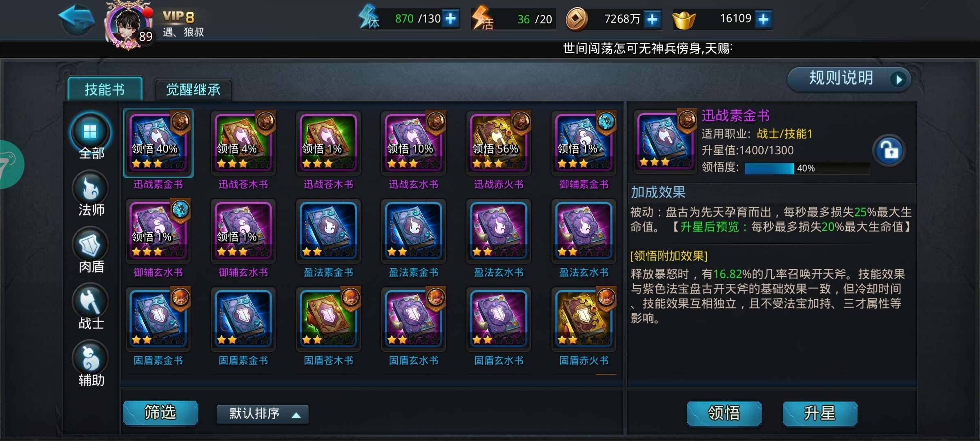
Task: Click the 升星 upgrade button
Action: point(820,413)
